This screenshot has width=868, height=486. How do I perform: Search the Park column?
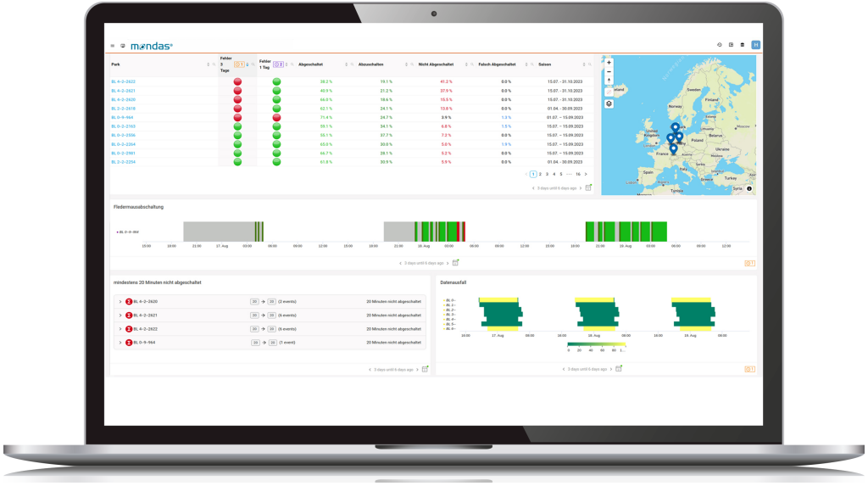pyautogui.click(x=214, y=64)
